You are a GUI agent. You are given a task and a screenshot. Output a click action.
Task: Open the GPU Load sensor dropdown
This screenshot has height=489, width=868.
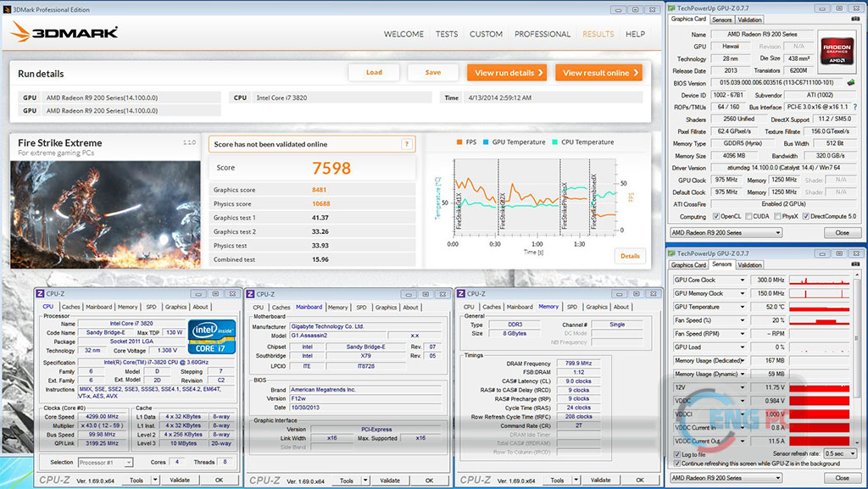pos(743,347)
